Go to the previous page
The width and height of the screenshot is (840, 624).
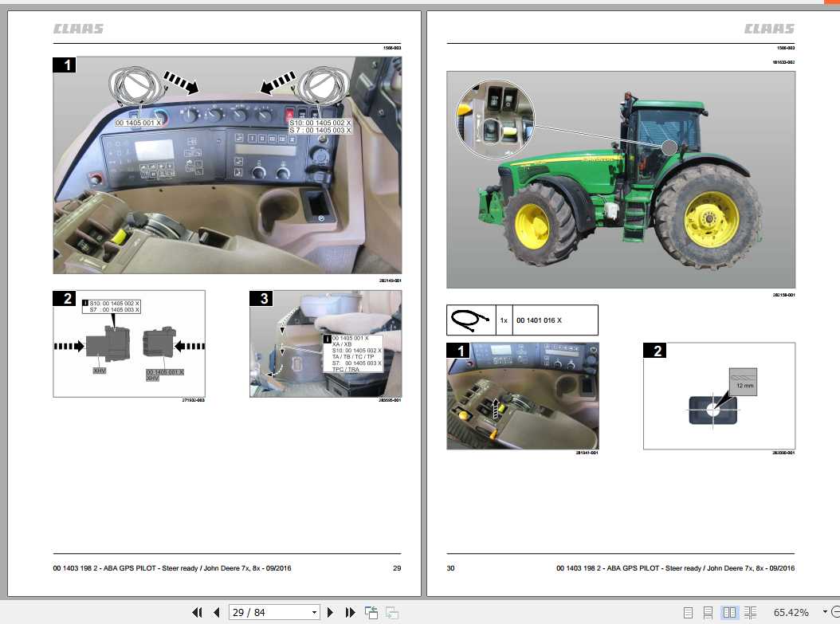point(217,612)
